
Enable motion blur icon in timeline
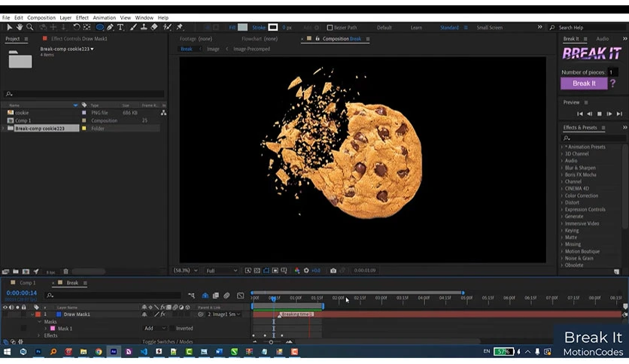pos(226,296)
